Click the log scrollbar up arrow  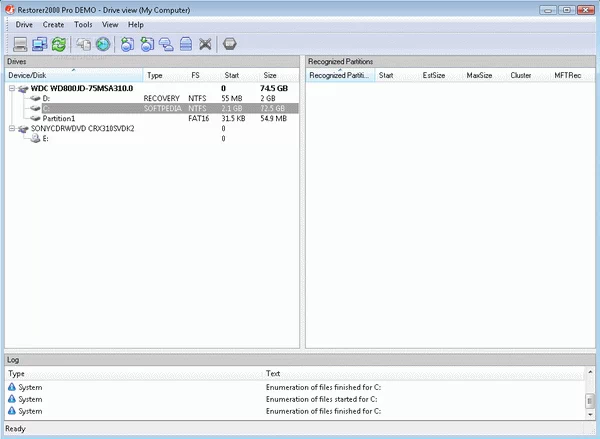pyautogui.click(x=590, y=372)
